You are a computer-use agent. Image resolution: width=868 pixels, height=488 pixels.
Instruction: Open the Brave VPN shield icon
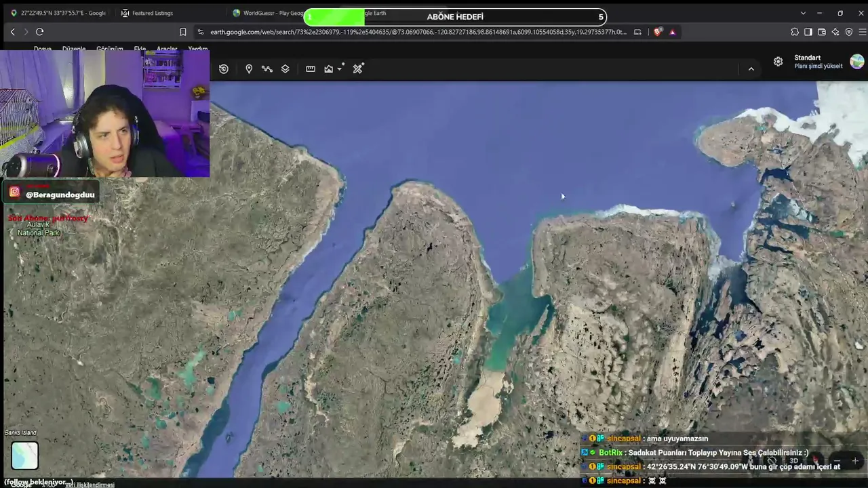849,32
